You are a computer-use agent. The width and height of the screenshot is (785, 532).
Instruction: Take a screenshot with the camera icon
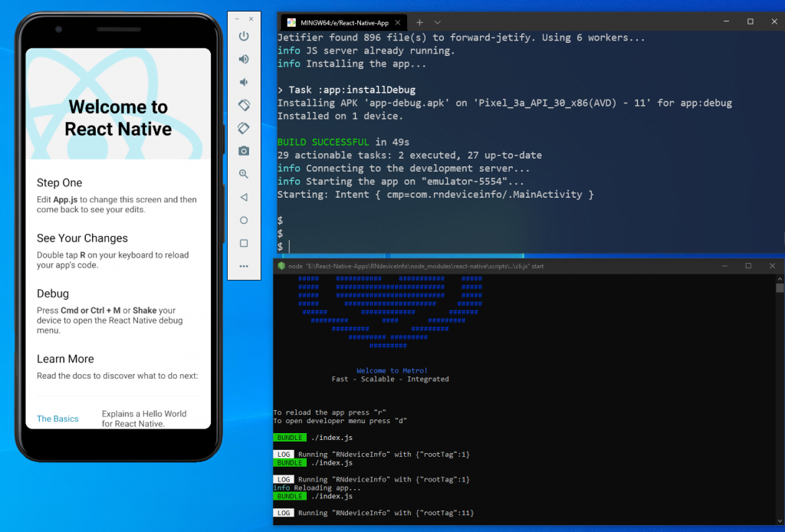coord(244,151)
